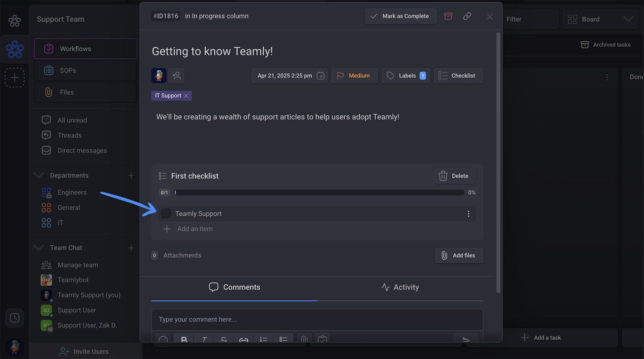Start a new Team Chat with the plus
This screenshot has height=359, width=644.
(131, 248)
